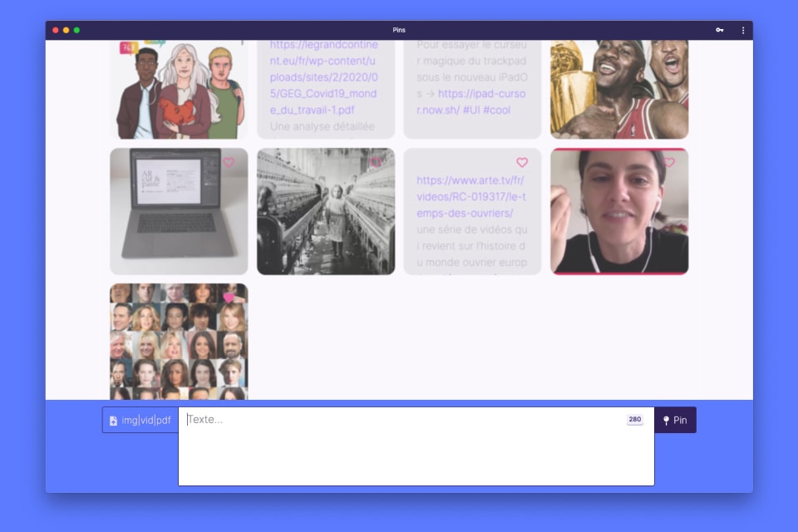Open the legrandcontinent.eu PDF link
Viewport: 798px width, 532px height.
[x=323, y=76]
